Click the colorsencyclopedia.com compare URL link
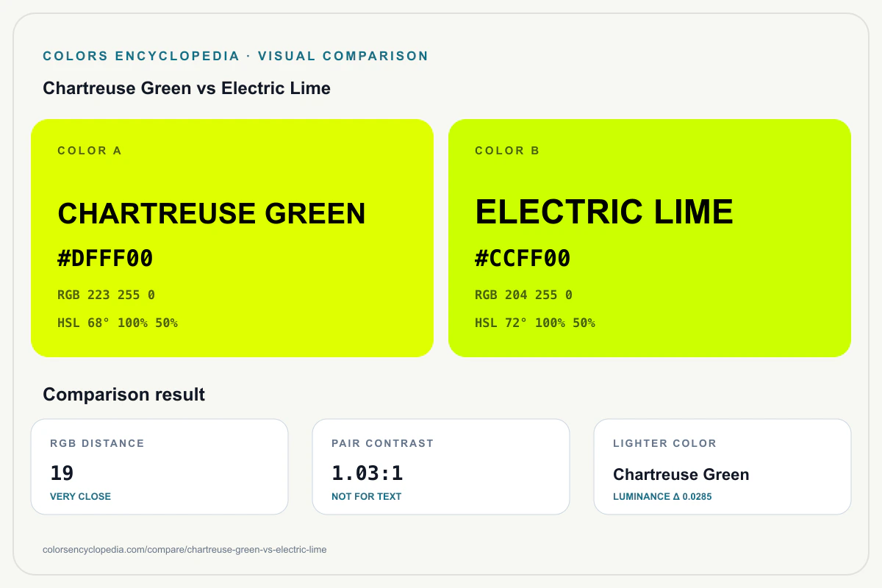The image size is (882, 588). click(x=185, y=549)
